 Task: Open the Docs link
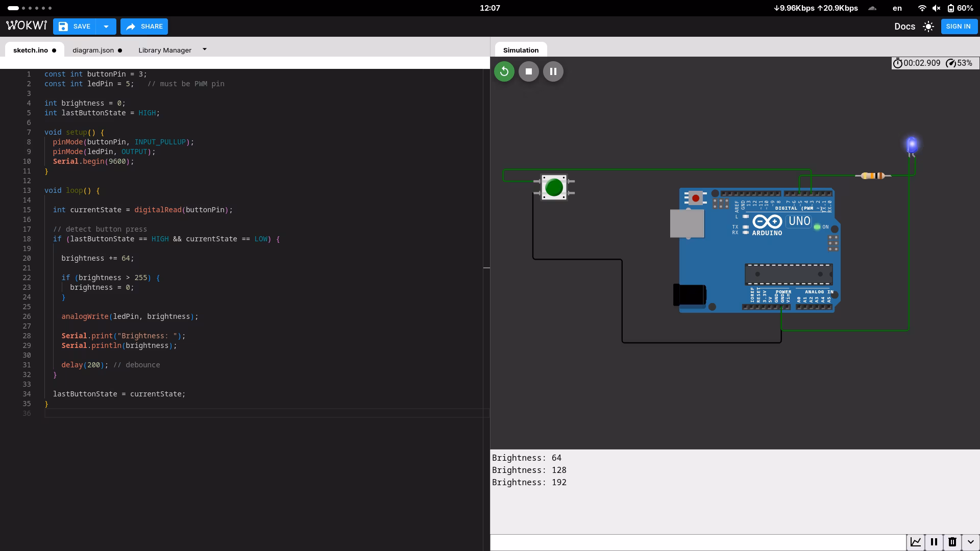tap(904, 27)
